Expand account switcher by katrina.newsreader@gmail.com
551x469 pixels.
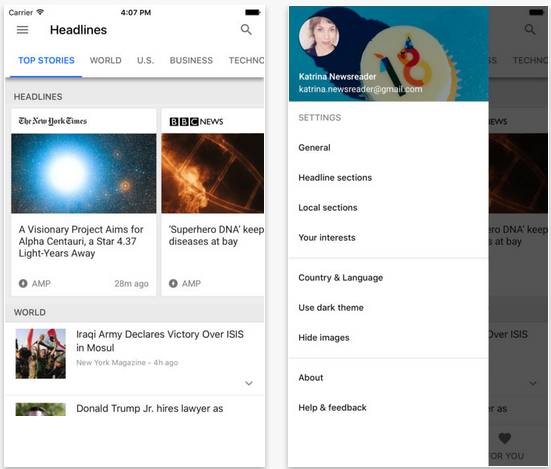360,89
